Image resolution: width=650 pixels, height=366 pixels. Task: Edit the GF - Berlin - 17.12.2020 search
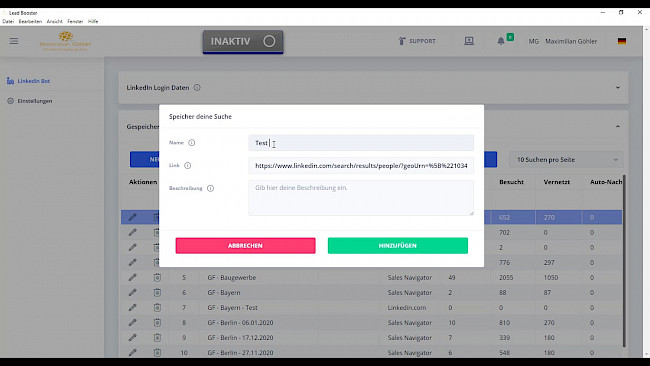(133, 337)
